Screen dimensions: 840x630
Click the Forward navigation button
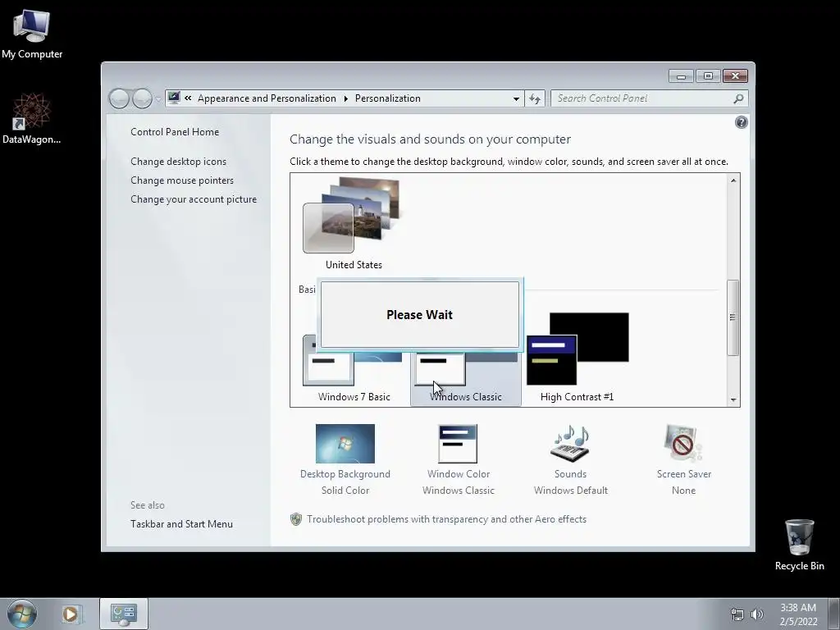coord(141,98)
